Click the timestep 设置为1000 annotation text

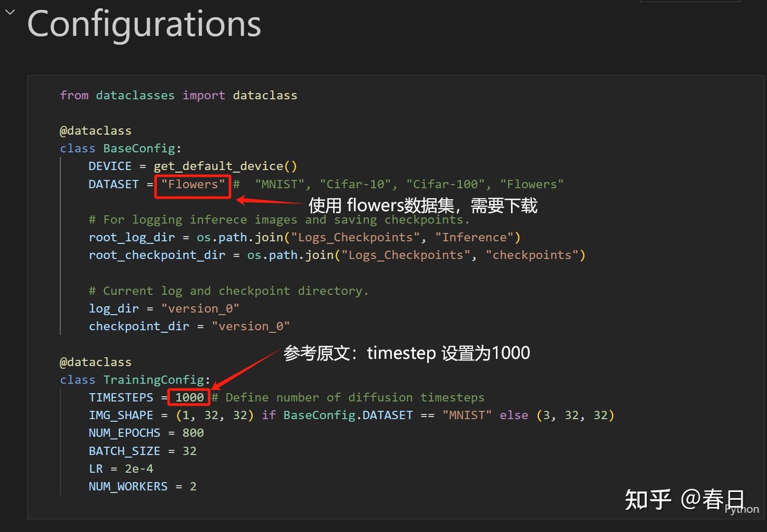(x=406, y=353)
